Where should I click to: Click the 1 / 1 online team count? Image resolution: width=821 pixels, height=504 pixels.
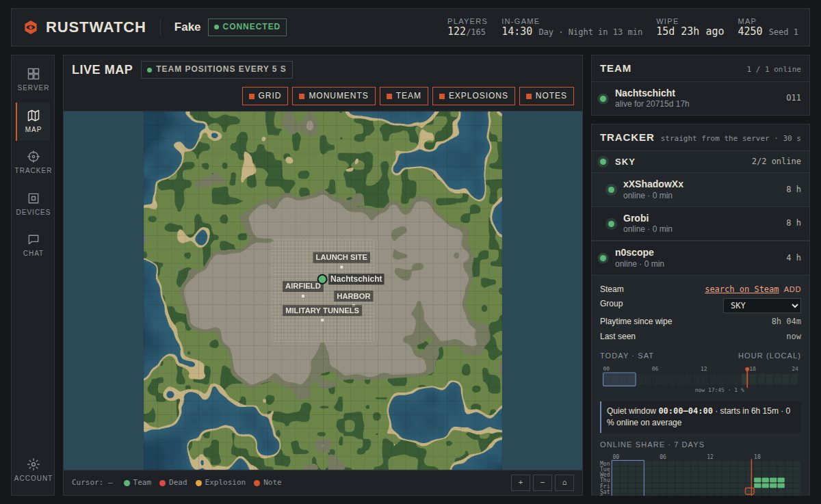(x=774, y=69)
